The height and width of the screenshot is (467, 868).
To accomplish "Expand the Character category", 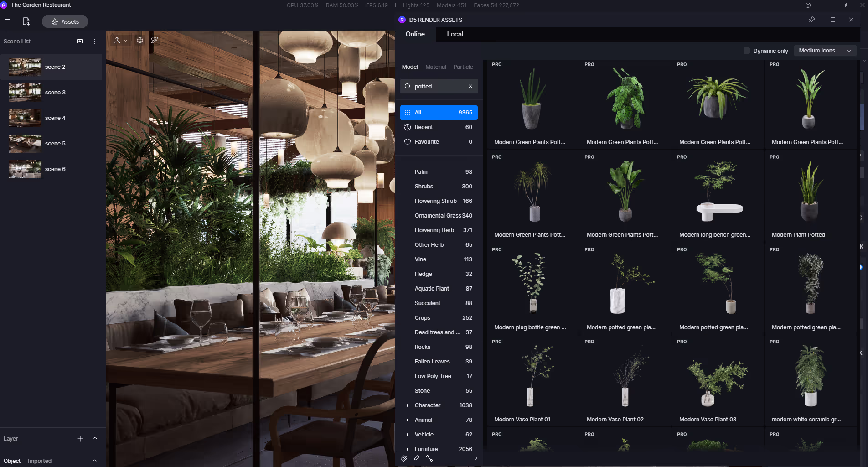I will point(408,405).
